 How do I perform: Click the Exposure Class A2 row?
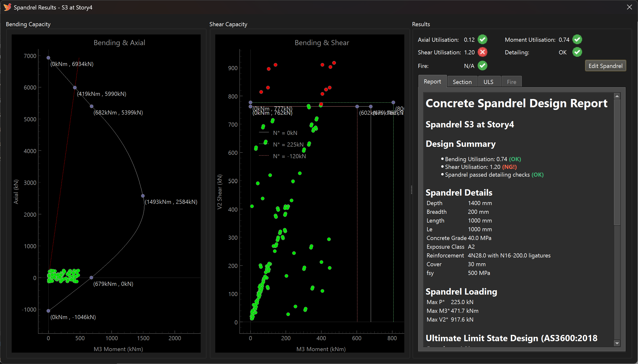[x=450, y=247]
